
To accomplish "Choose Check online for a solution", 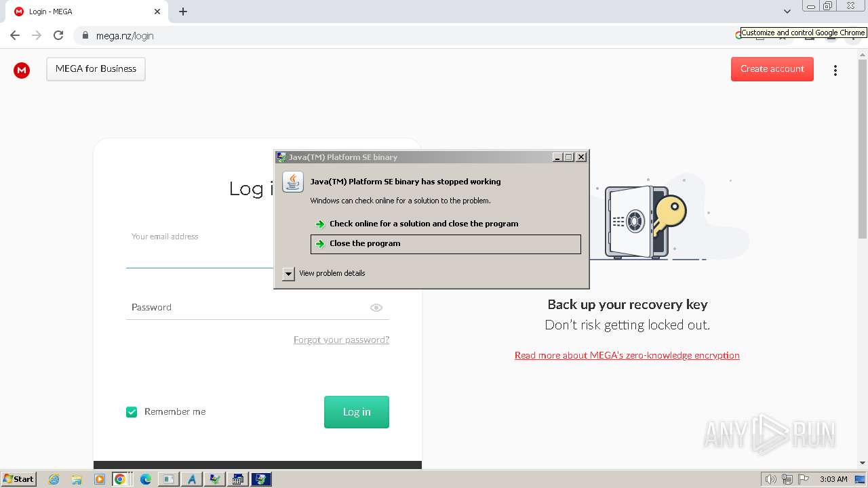I will [x=446, y=224].
